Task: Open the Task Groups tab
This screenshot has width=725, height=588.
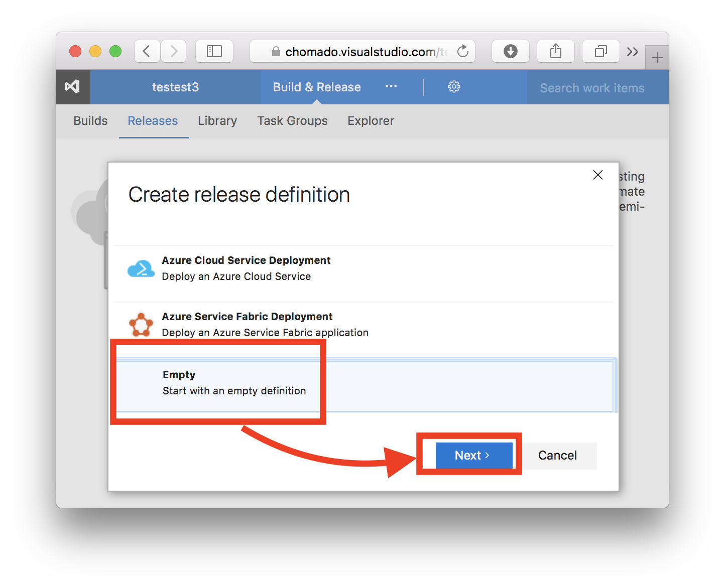Action: [x=293, y=121]
